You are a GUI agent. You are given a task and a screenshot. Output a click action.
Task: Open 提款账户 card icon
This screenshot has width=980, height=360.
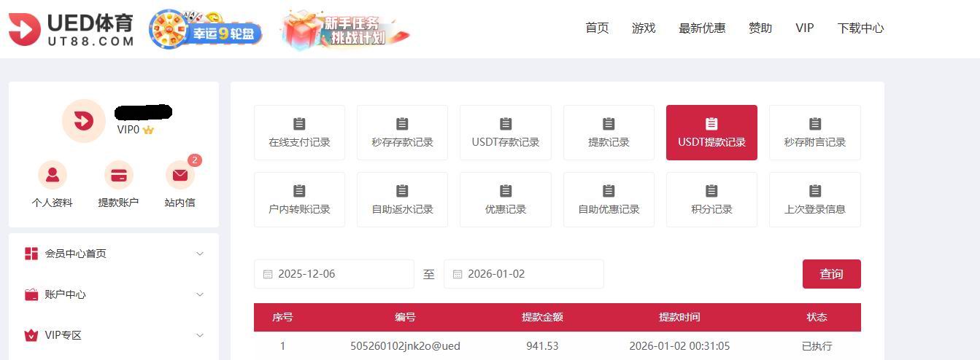click(x=118, y=176)
